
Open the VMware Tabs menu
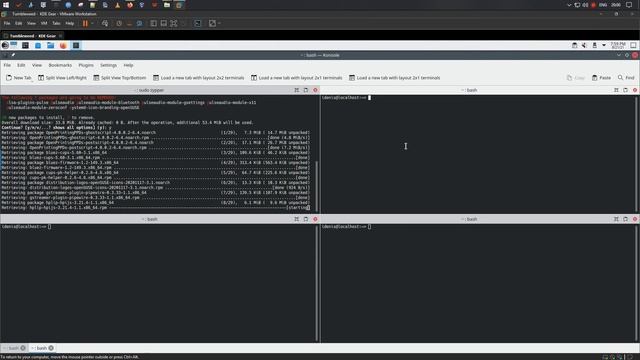pos(56,24)
